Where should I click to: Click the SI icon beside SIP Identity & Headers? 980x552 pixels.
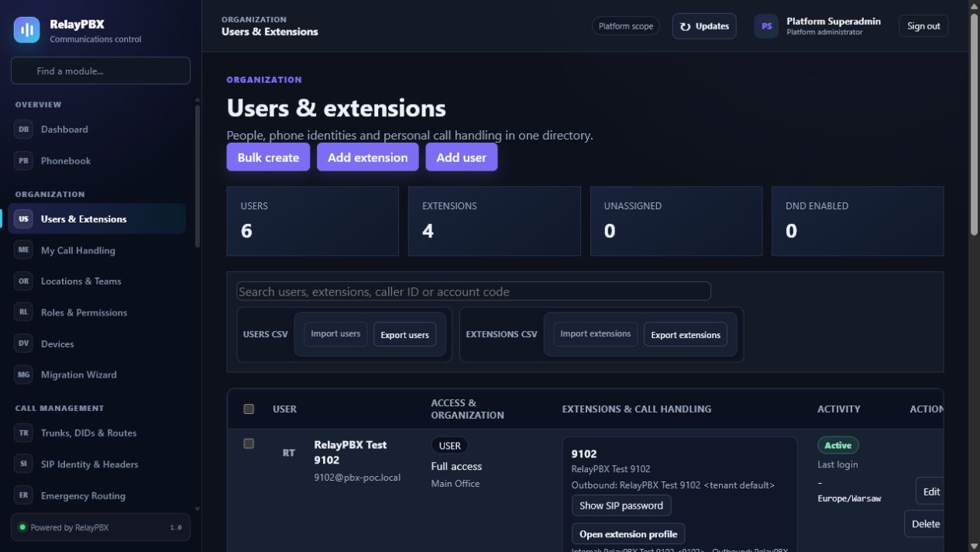[x=23, y=464]
